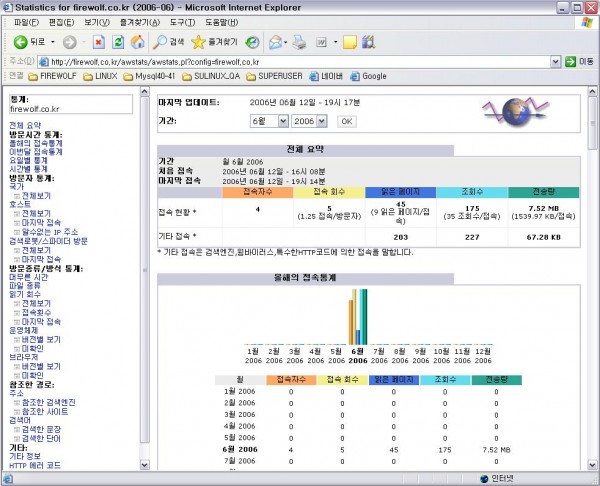Image resolution: width=600 pixels, height=486 pixels.
Task: Click the Back arrow toolbar icon
Action: [20, 42]
